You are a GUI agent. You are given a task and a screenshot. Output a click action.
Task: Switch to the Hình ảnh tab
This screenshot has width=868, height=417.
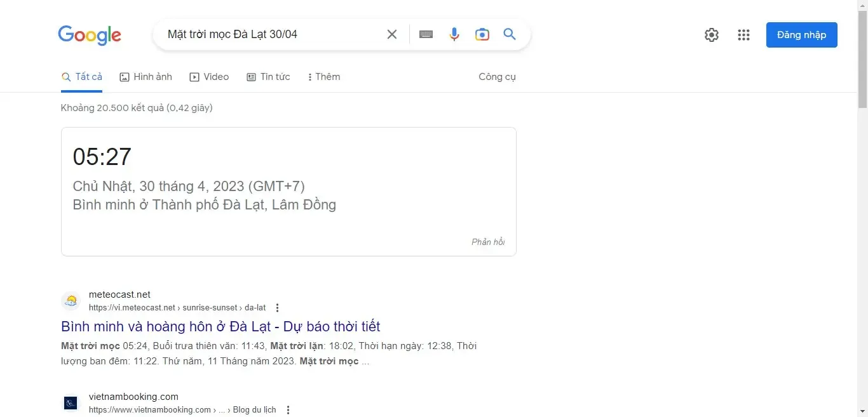(146, 76)
